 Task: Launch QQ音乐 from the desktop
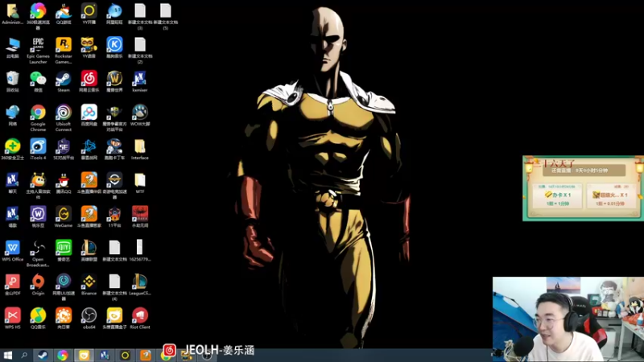click(38, 319)
